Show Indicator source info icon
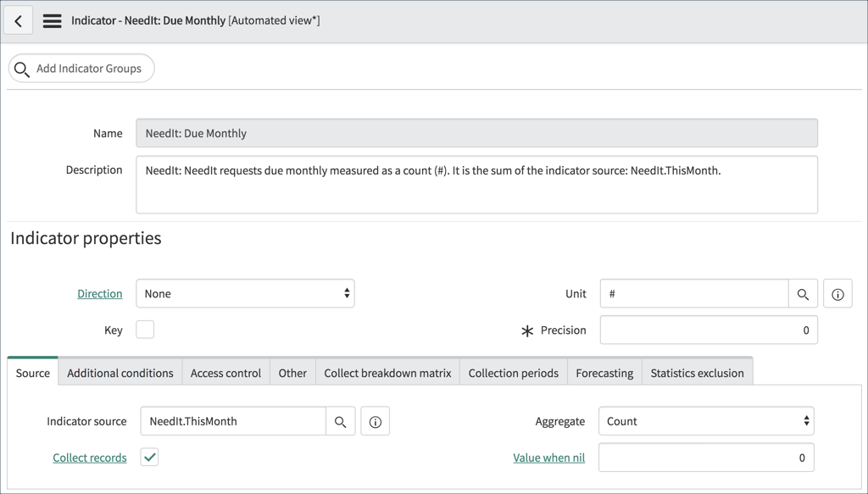 pyautogui.click(x=376, y=421)
